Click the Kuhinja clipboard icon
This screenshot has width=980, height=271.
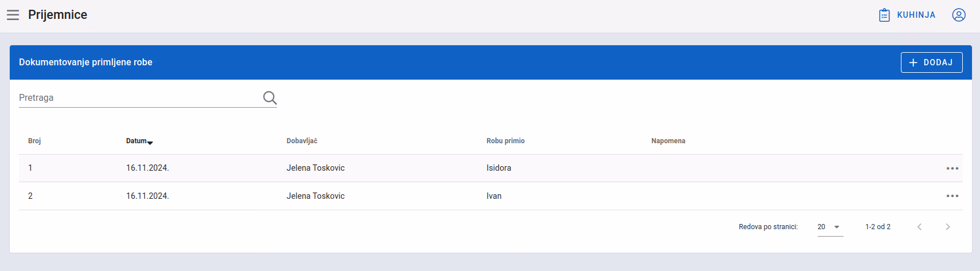click(884, 15)
